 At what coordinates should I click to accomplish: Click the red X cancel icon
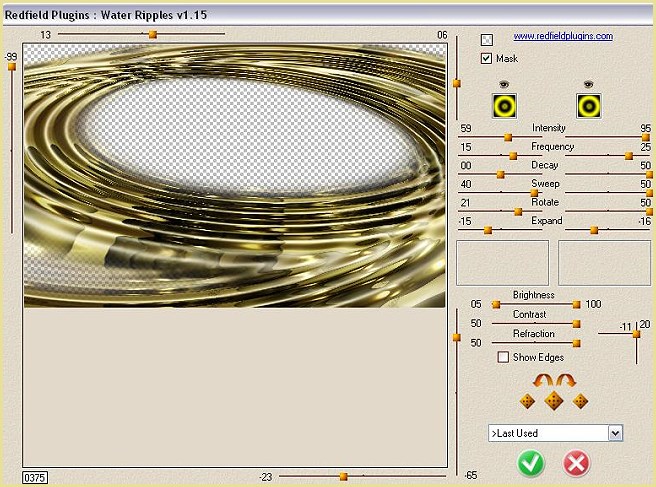coord(577,463)
